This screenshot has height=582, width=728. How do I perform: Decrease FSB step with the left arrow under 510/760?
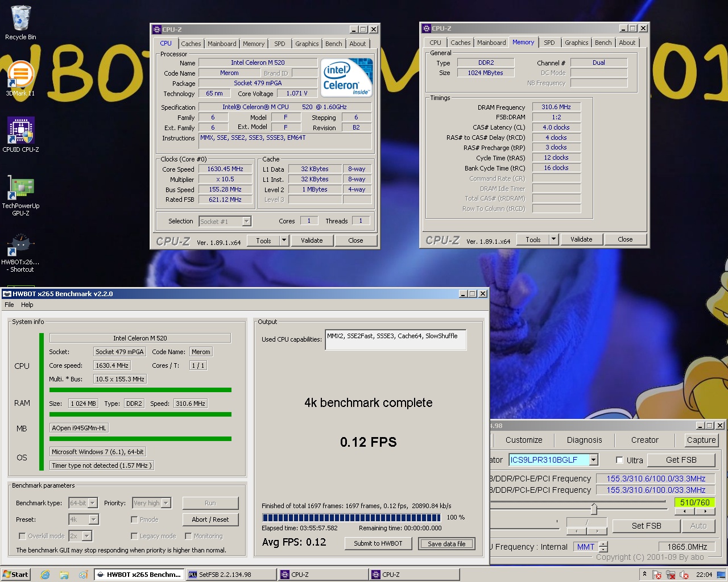(684, 512)
